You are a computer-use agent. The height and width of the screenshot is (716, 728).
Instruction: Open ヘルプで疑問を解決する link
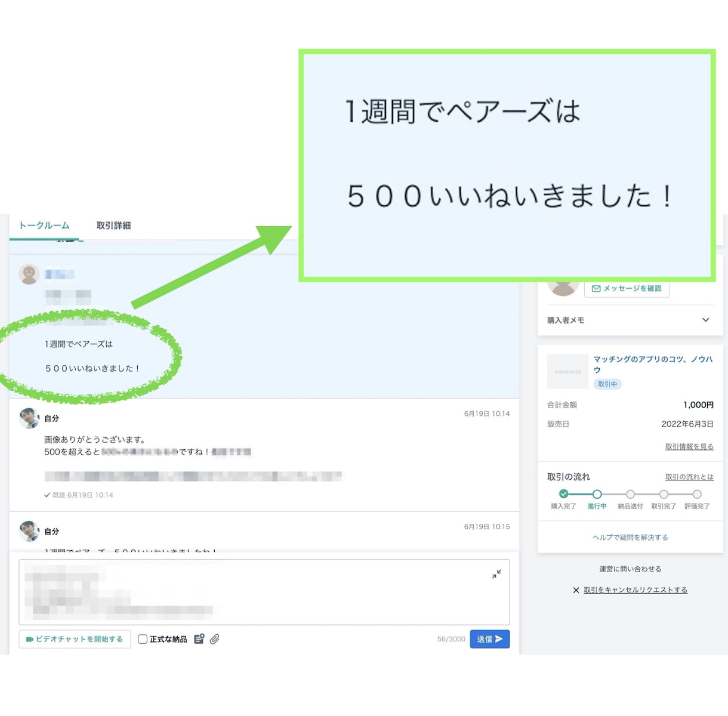tap(630, 538)
